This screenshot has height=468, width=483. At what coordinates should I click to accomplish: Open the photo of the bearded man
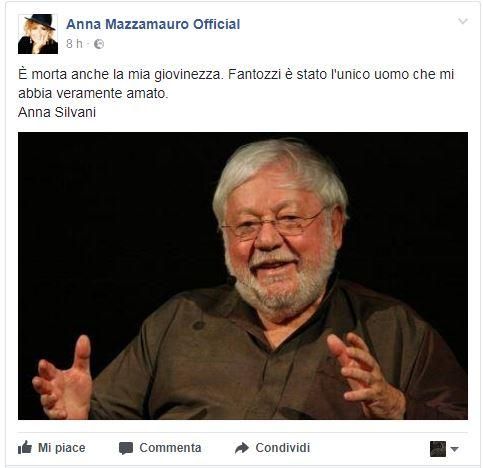pos(243,276)
